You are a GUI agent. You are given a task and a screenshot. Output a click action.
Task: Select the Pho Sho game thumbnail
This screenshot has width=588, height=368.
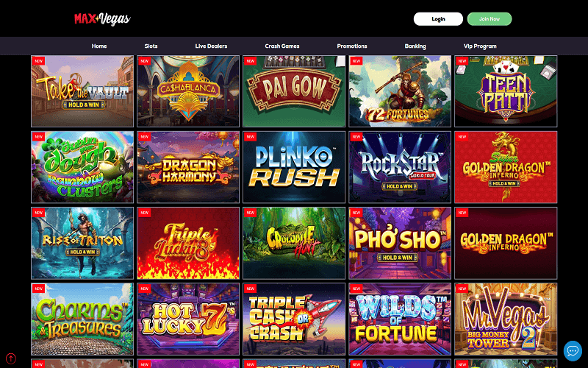tap(400, 243)
